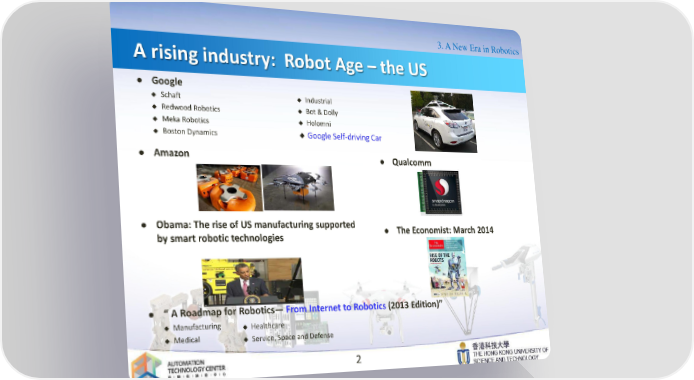The image size is (694, 380).
Task: Open The Economist magazine cover image
Action: pos(448,267)
